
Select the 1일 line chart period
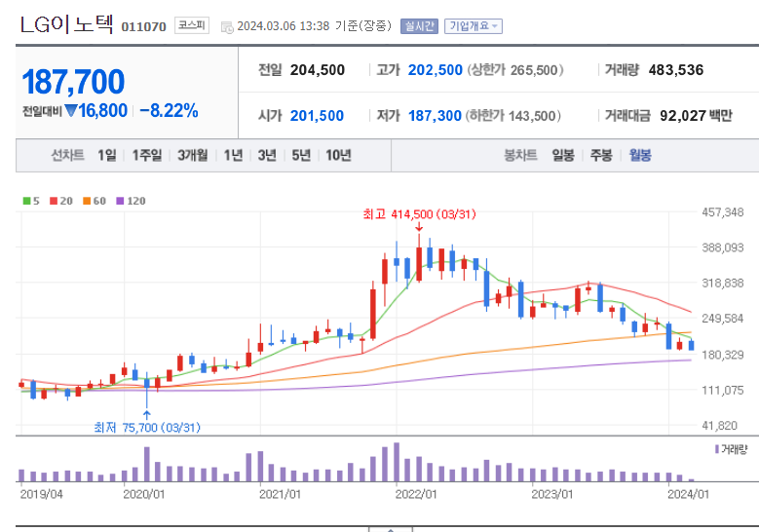point(107,155)
